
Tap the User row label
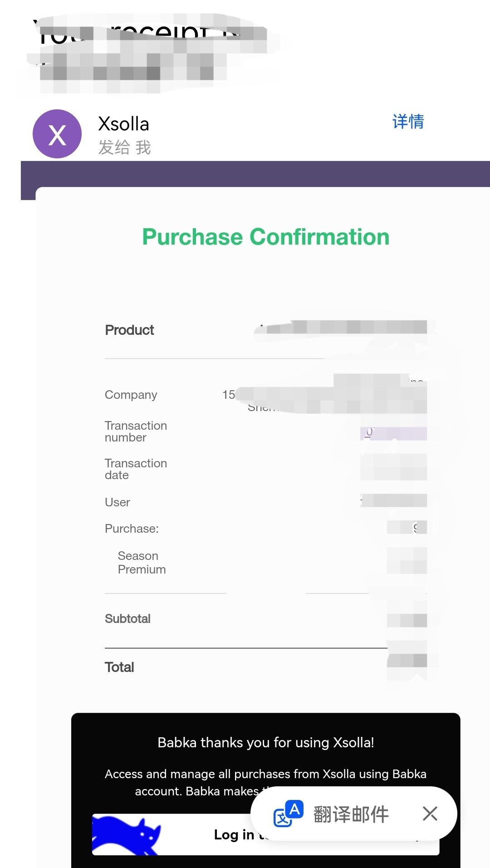[x=117, y=502]
